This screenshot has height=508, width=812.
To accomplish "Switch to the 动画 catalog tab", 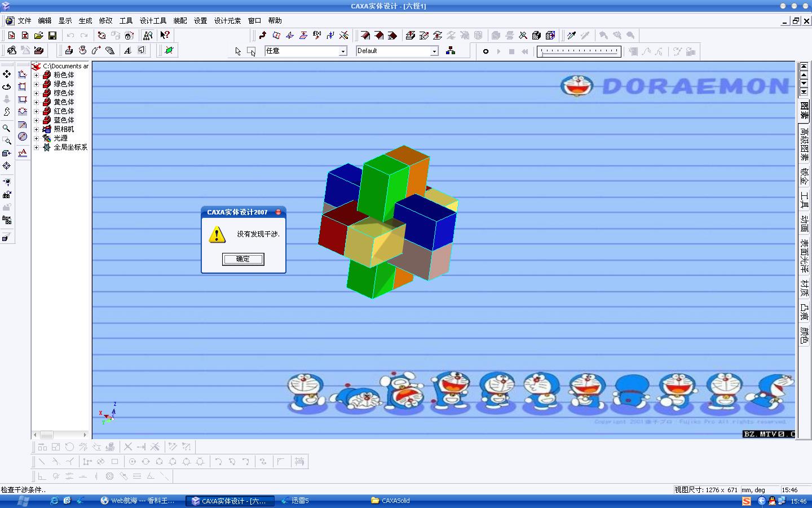I will click(x=804, y=224).
